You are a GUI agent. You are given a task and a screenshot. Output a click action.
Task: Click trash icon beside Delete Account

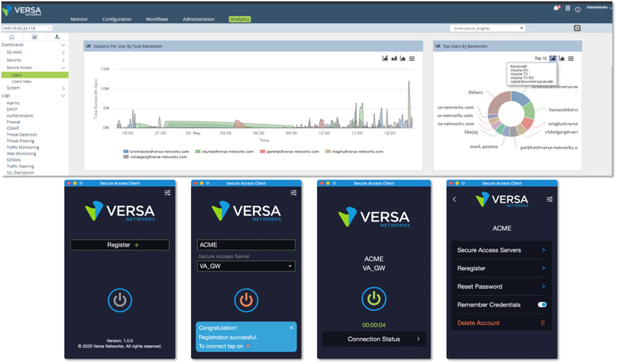[543, 323]
